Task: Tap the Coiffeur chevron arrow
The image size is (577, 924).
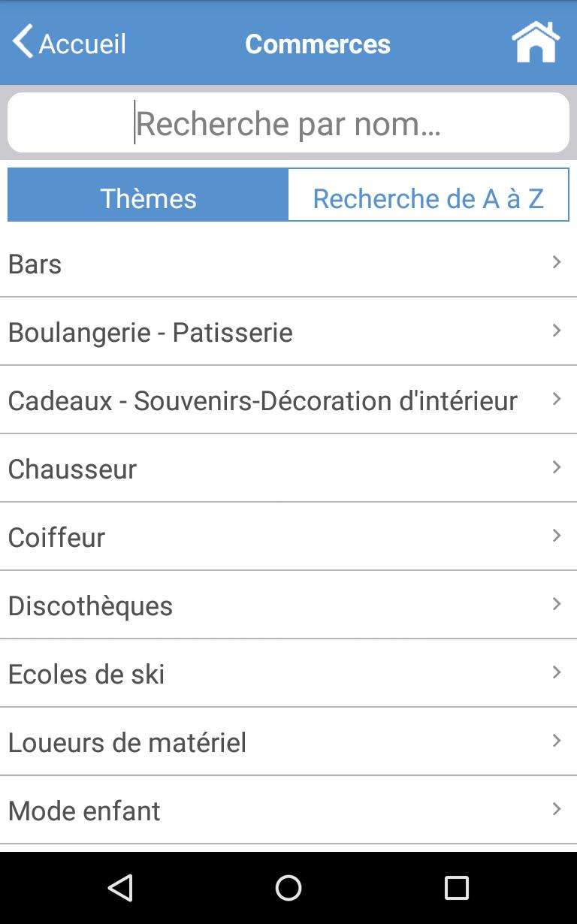Action: pyautogui.click(x=557, y=536)
